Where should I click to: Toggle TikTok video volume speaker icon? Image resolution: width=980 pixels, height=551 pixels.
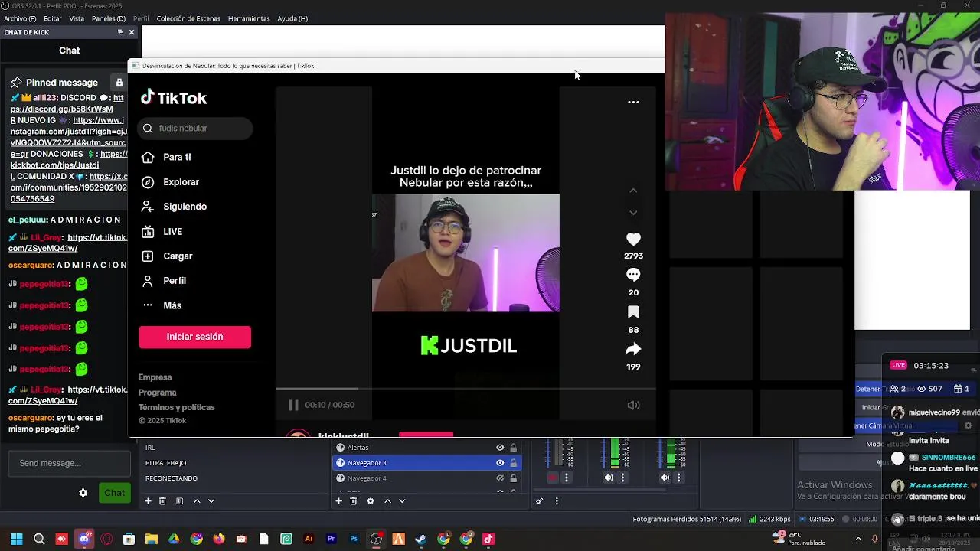point(633,406)
